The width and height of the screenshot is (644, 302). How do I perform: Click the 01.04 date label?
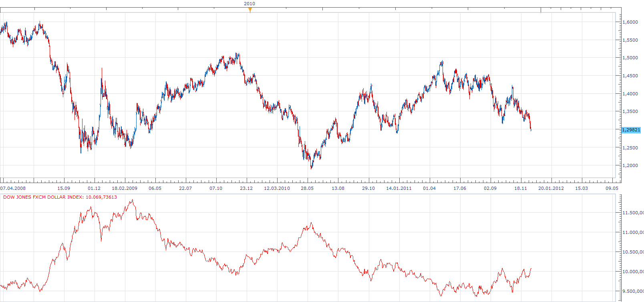[x=429, y=188]
